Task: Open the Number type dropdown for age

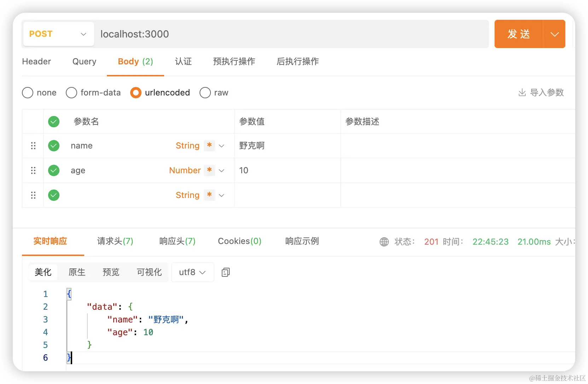Action: pyautogui.click(x=222, y=170)
